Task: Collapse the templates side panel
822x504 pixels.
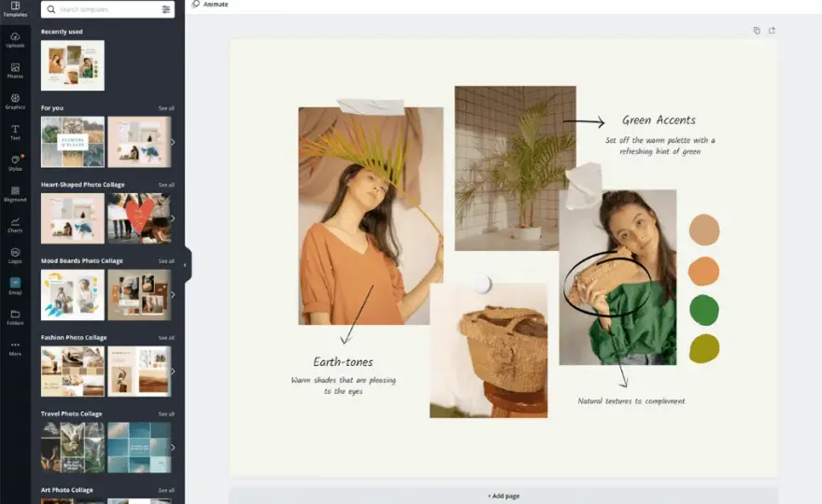Action: click(x=186, y=265)
